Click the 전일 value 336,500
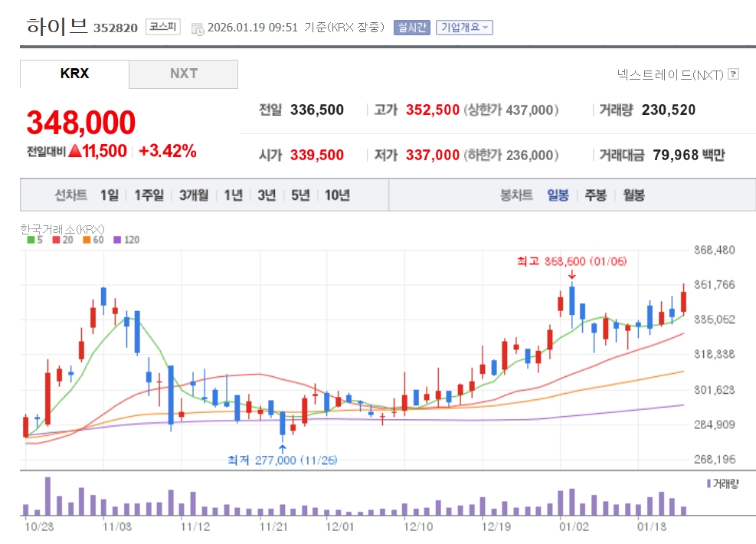This screenshot has height=544, width=756. (317, 110)
